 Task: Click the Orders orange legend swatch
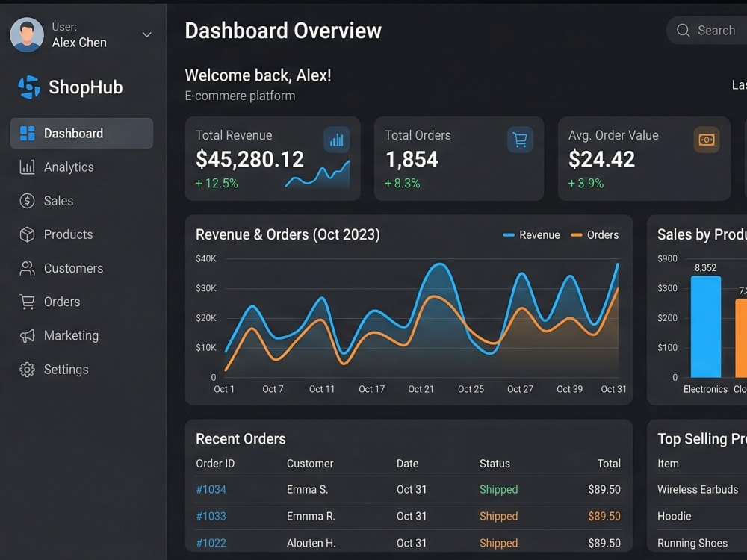coord(577,234)
